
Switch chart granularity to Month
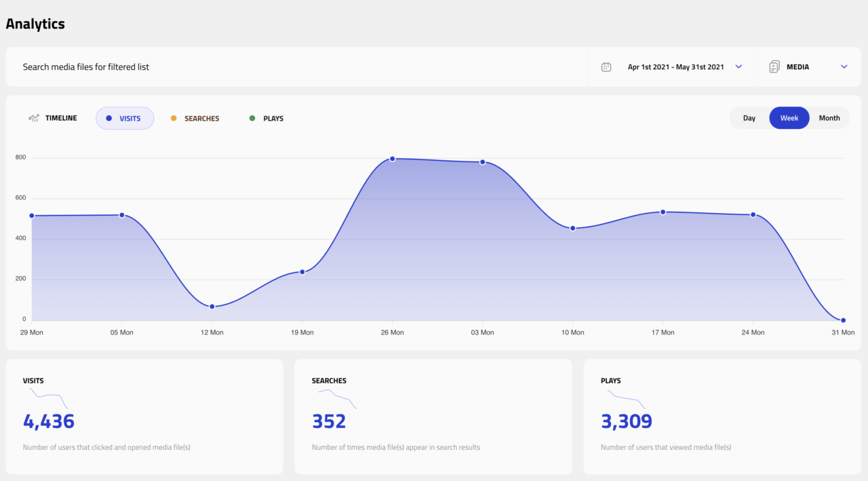tap(829, 118)
